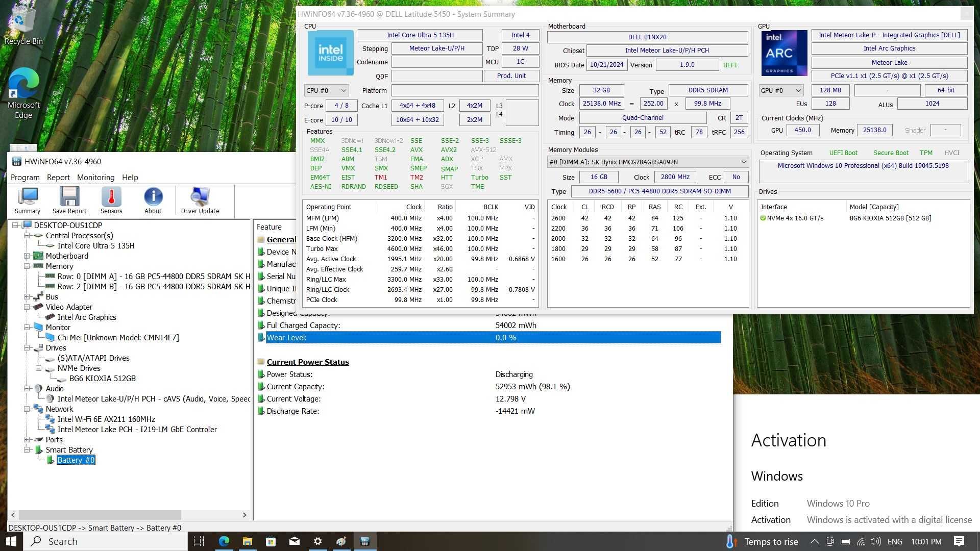This screenshot has height=551, width=980.
Task: Show hidden tray icons chevron
Action: [815, 541]
